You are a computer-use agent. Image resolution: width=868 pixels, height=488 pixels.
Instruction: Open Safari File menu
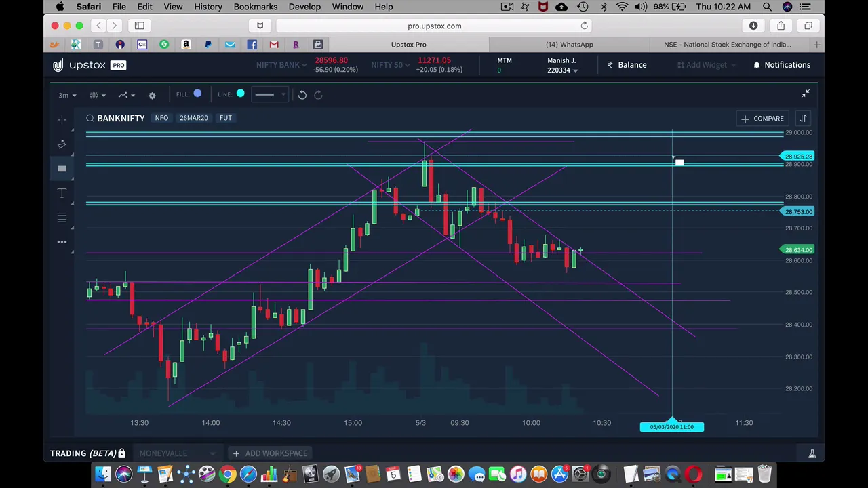pos(119,7)
